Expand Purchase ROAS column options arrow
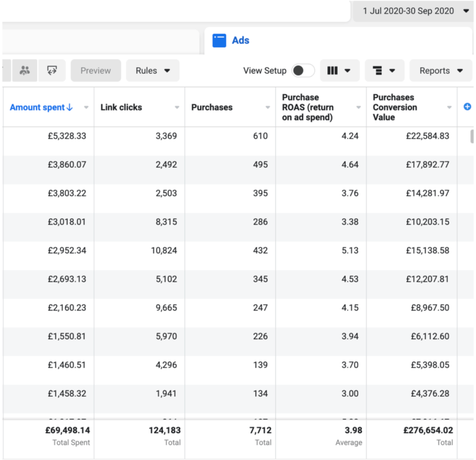This screenshot has height=460, width=476. coord(358,108)
